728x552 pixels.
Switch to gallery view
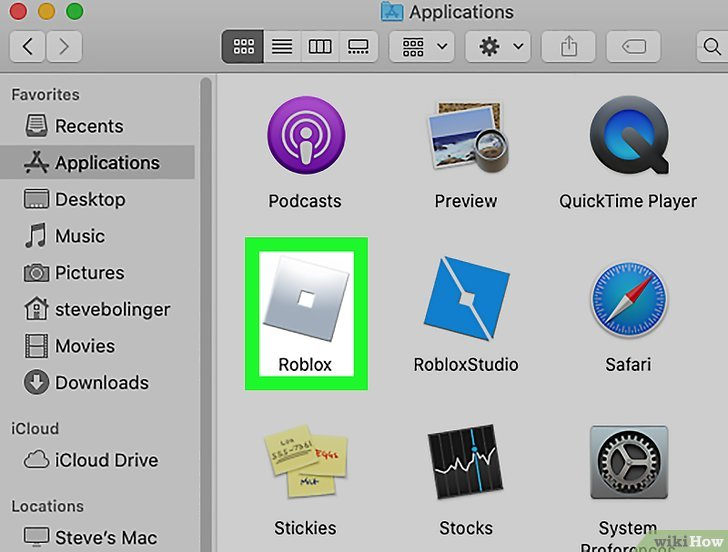click(356, 46)
